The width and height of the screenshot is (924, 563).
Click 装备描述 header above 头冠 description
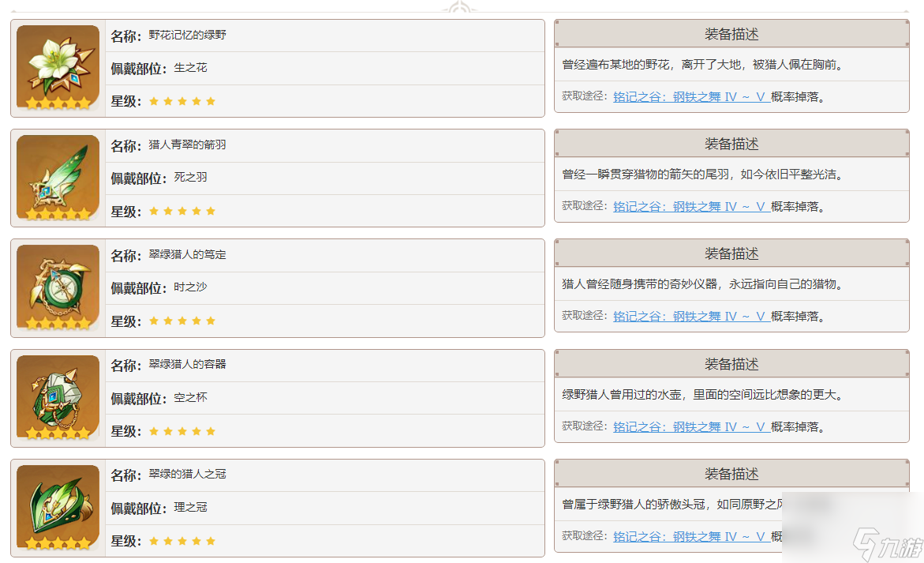(x=731, y=474)
